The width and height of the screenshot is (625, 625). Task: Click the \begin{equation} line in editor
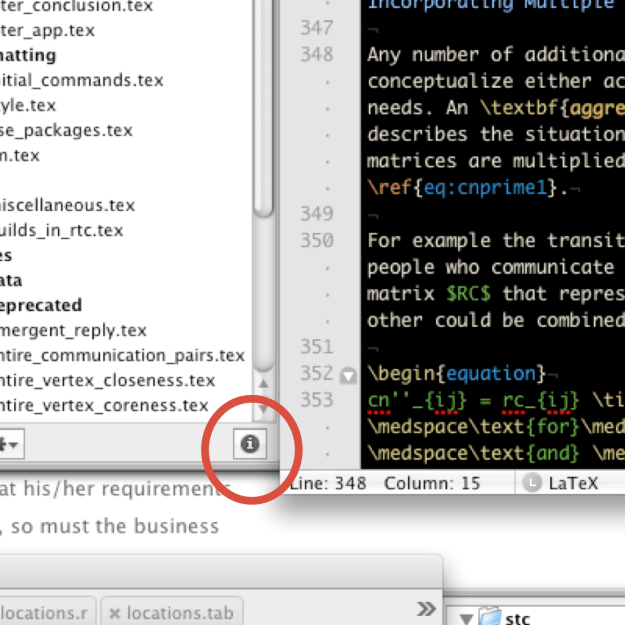click(456, 374)
